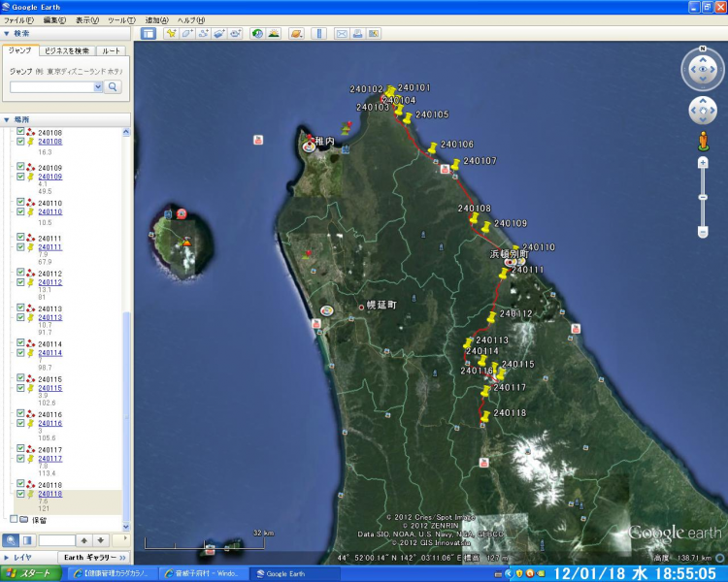Open the jump search combo box dropdown

pos(98,86)
